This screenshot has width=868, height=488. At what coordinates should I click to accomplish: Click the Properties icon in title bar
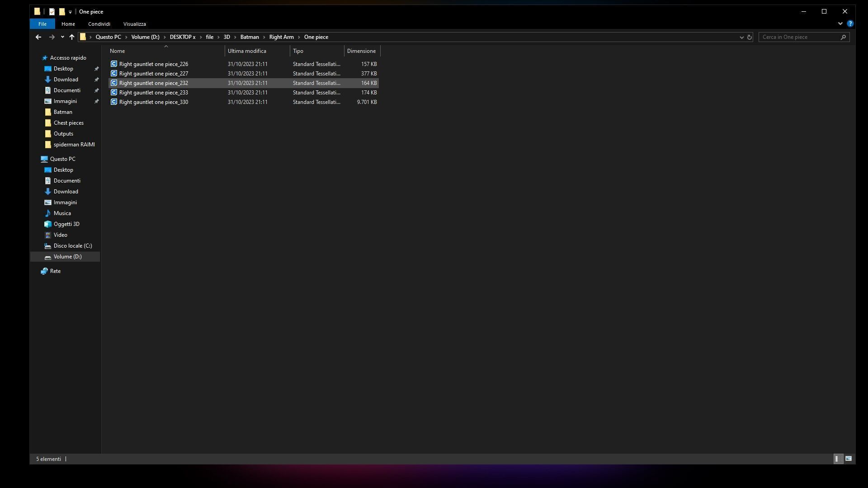[52, 12]
